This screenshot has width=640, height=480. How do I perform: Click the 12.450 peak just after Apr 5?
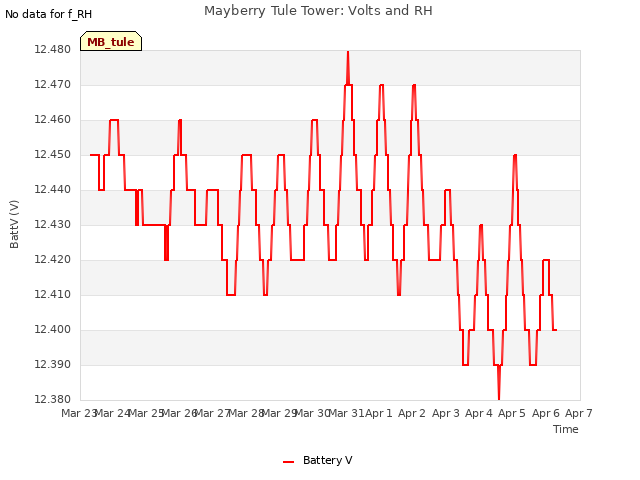click(515, 155)
